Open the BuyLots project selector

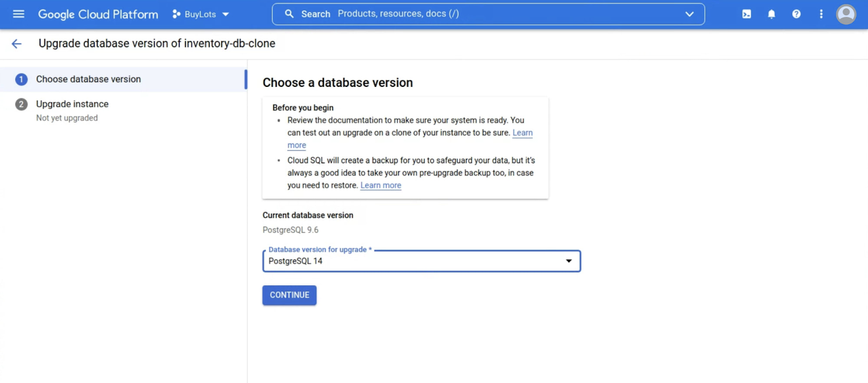coord(201,14)
